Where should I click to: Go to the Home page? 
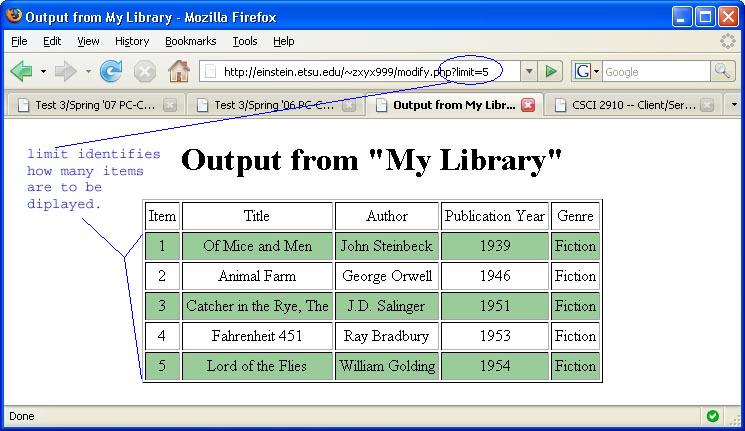(x=179, y=72)
